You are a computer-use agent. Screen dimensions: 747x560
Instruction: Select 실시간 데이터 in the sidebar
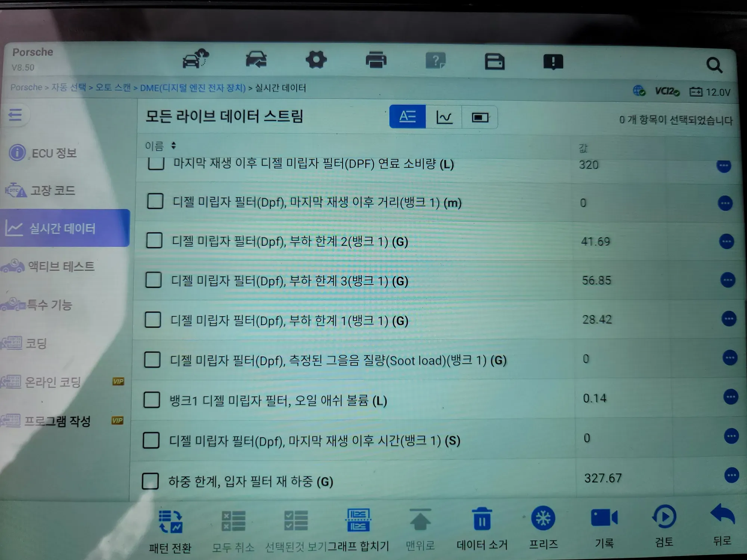pyautogui.click(x=65, y=228)
